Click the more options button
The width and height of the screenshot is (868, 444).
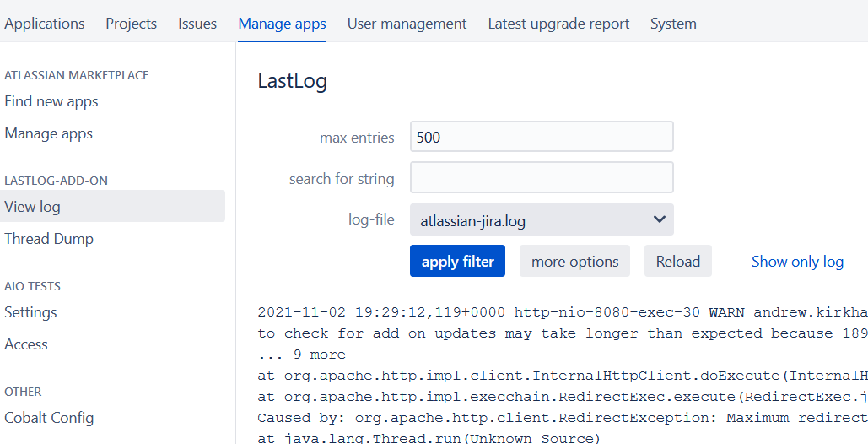tap(574, 262)
